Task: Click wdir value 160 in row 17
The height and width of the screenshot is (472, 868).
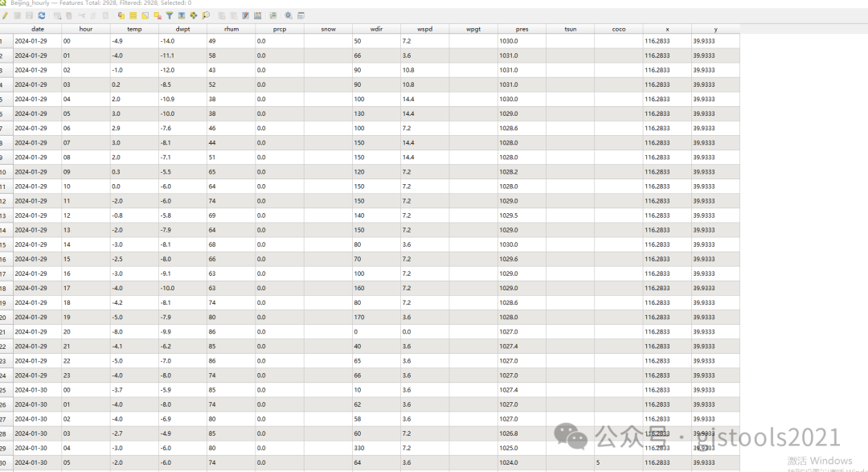Action: 359,288
